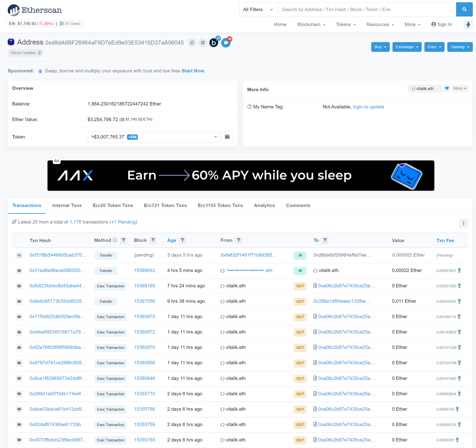Toggle details preview eye for the pending transaction

click(19, 255)
